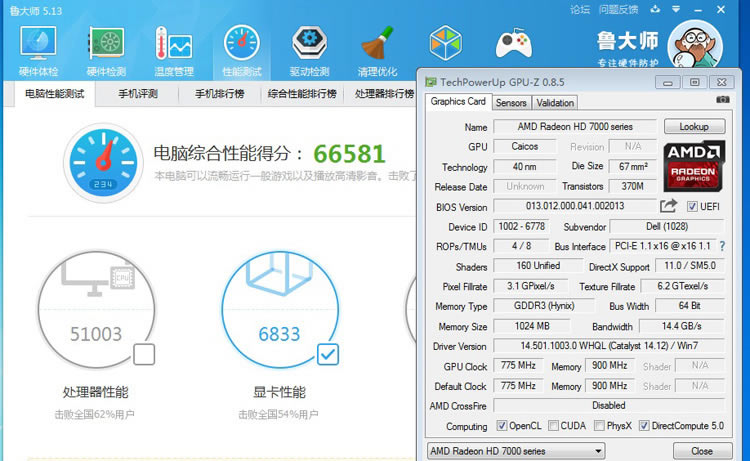This screenshot has width=750, height=461.
Task: Open 清理优化 cleanup broom icon
Action: pyautogui.click(x=377, y=50)
